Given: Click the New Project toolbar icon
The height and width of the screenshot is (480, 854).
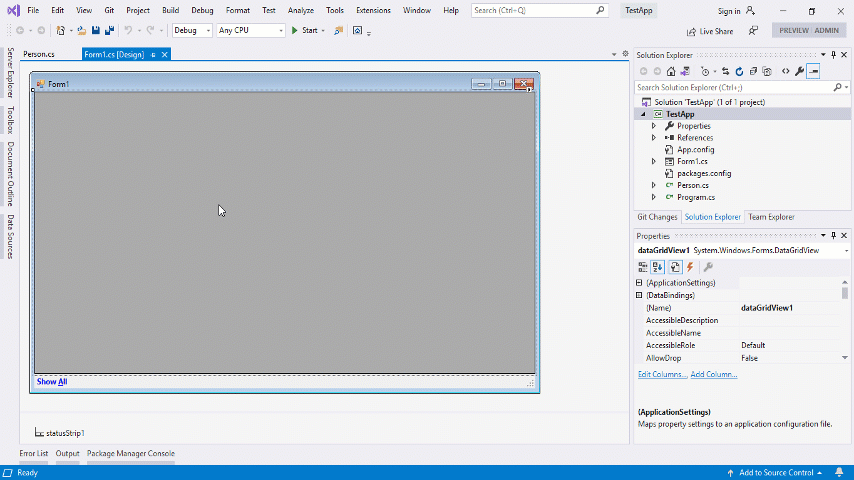Looking at the screenshot, I should click(x=60, y=31).
